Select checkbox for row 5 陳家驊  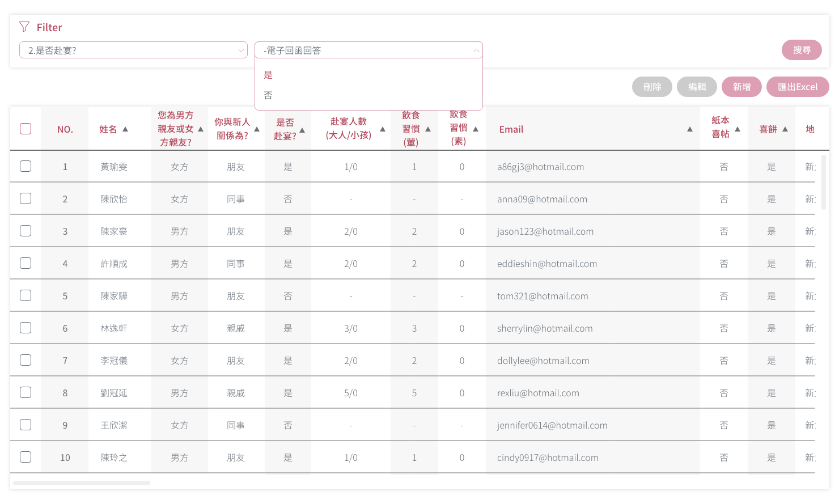pyautogui.click(x=26, y=295)
